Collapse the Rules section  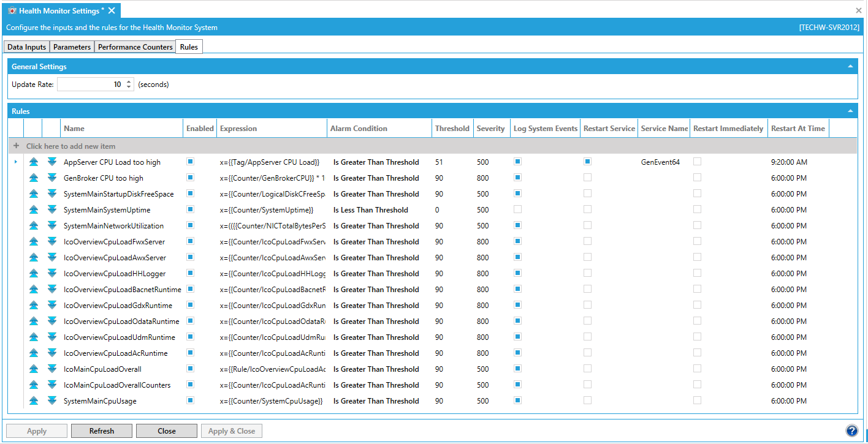[850, 111]
